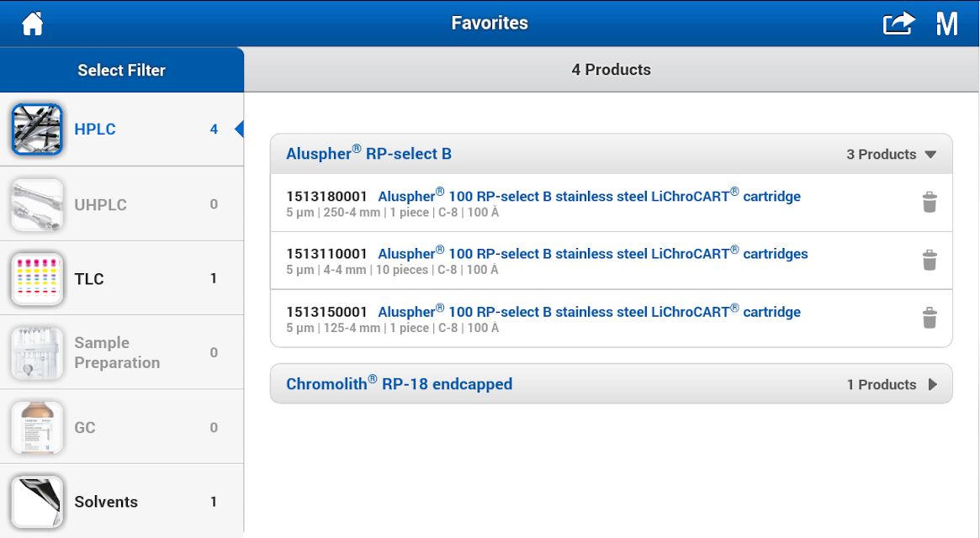Open the Aluspher 125-4 mm cartridge link
This screenshot has width=980, height=538.
(x=589, y=311)
